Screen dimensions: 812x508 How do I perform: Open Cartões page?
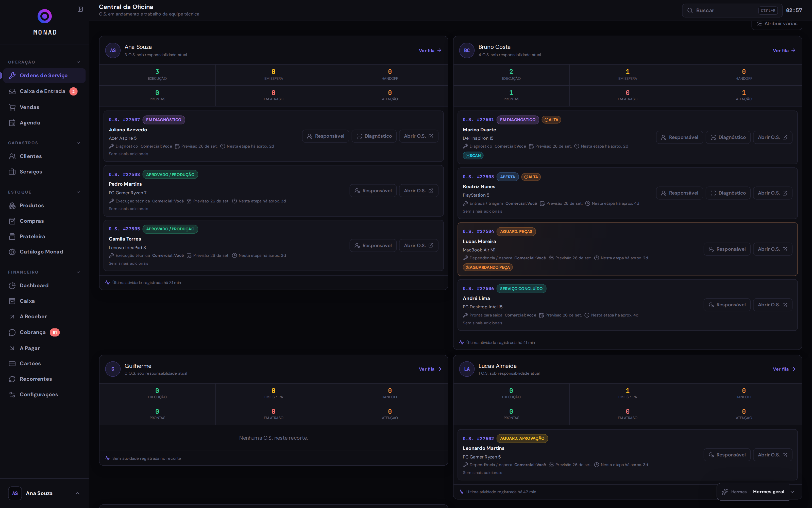[x=44, y=363]
